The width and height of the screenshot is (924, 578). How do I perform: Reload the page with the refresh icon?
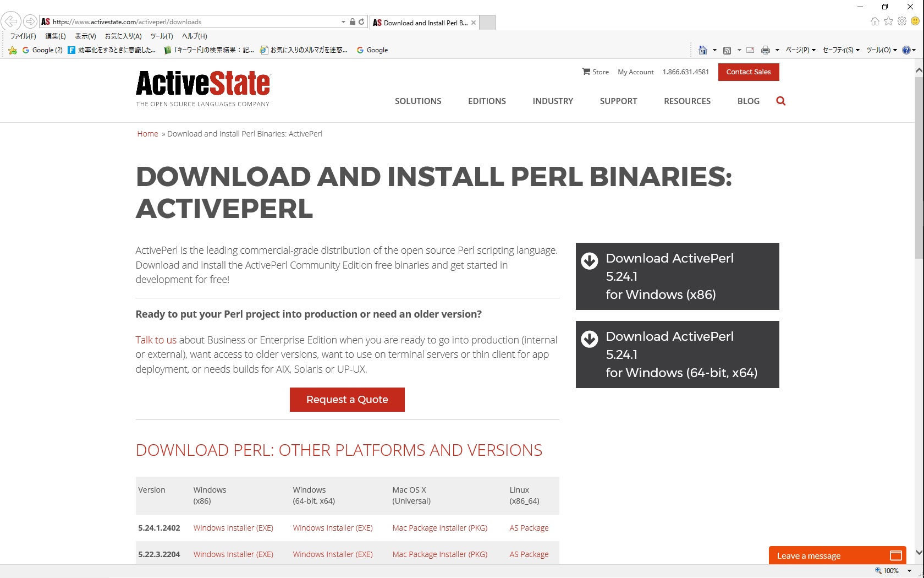pyautogui.click(x=361, y=21)
